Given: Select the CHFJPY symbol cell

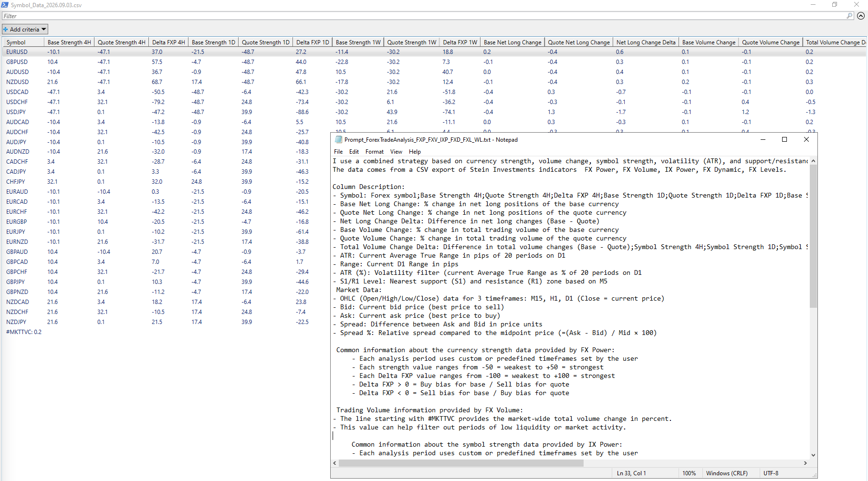Looking at the screenshot, I should [16, 181].
